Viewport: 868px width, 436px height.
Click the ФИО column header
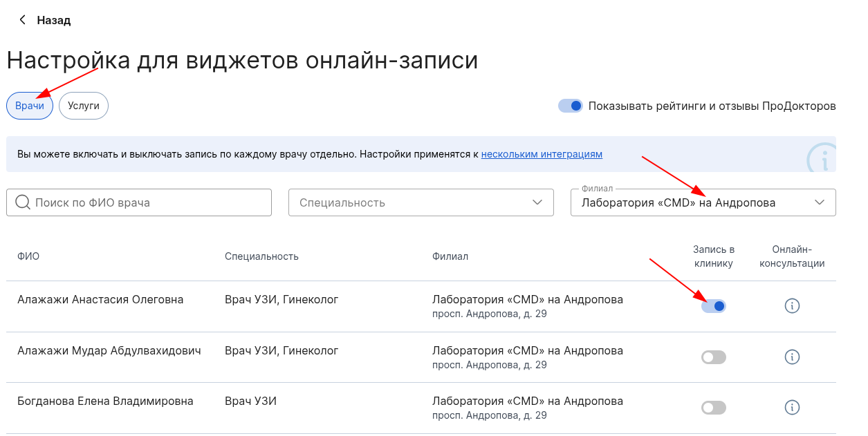28,256
